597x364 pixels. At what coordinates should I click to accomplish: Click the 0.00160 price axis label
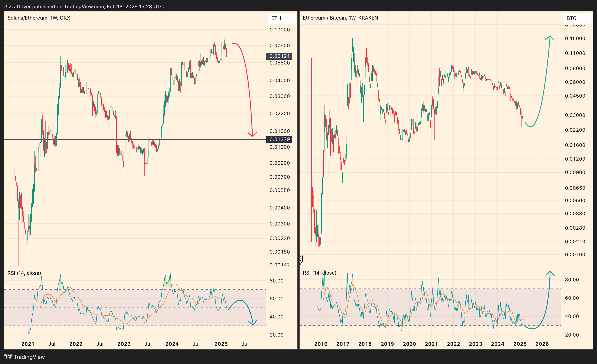[575, 254]
